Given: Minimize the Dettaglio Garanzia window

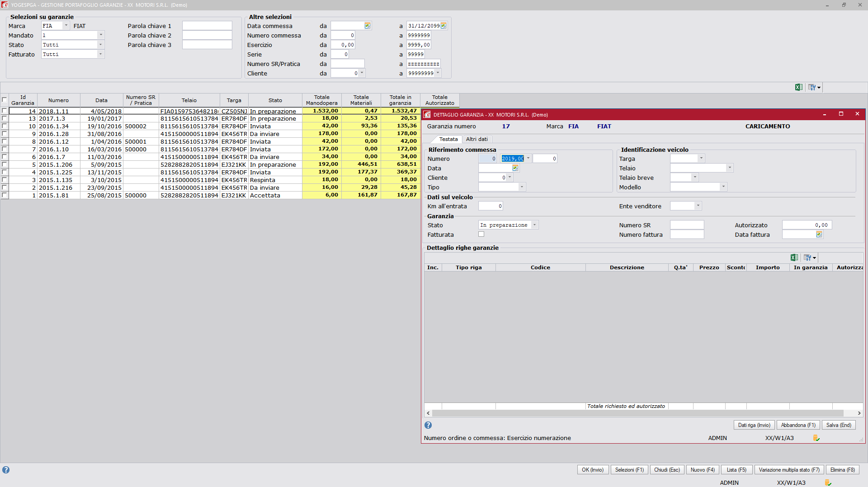Looking at the screenshot, I should click(x=825, y=114).
